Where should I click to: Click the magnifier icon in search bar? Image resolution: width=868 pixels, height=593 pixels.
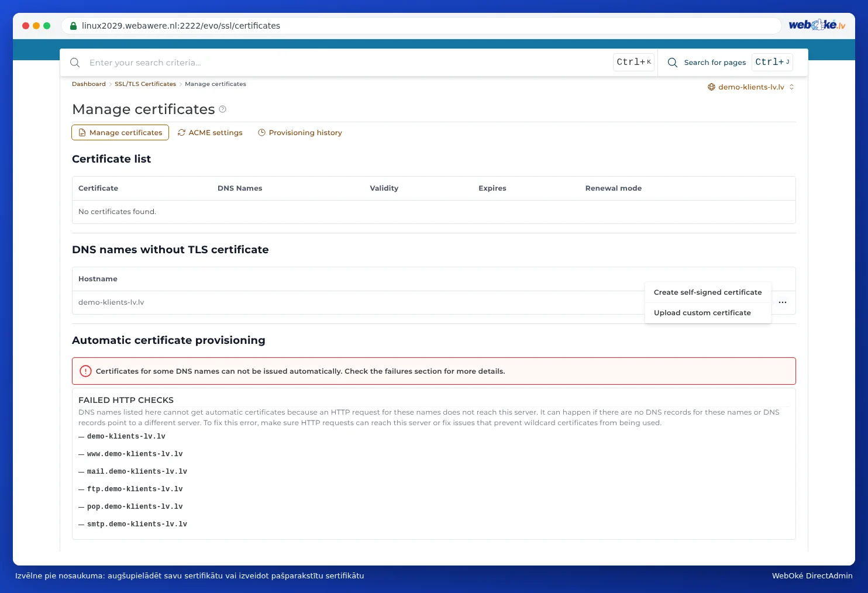click(x=75, y=63)
